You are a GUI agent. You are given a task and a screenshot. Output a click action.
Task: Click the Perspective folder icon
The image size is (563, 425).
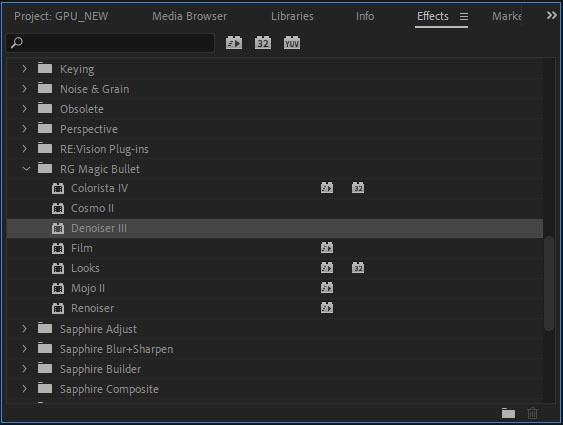pos(45,128)
